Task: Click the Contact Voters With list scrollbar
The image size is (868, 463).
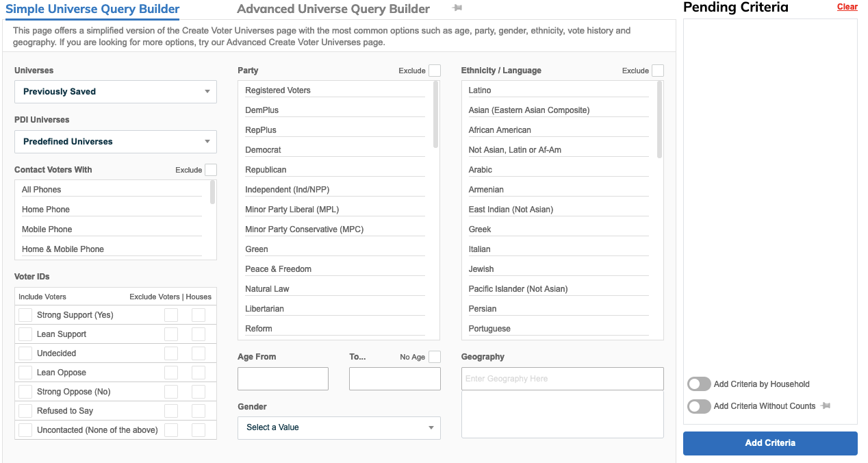Action: (x=213, y=192)
